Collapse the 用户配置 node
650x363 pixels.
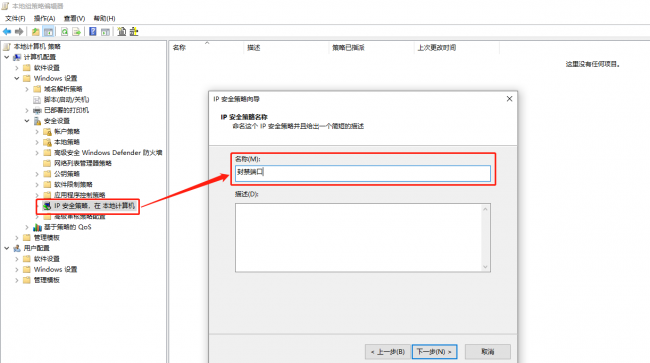[x=7, y=248]
